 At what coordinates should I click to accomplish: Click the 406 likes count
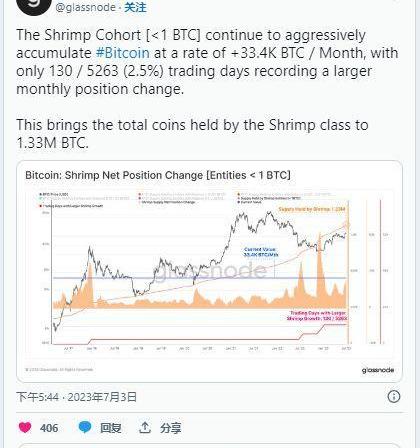49,428
